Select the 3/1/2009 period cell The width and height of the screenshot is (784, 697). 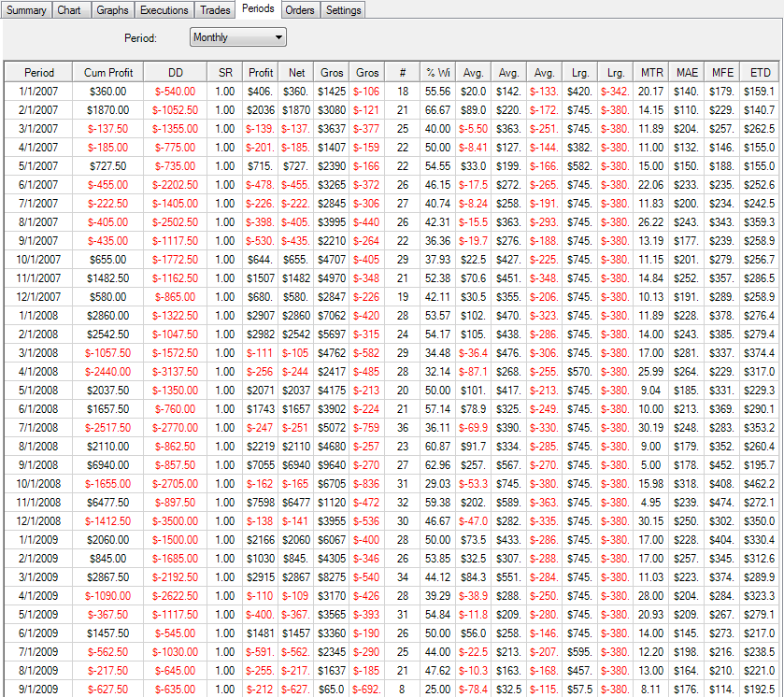click(38, 577)
